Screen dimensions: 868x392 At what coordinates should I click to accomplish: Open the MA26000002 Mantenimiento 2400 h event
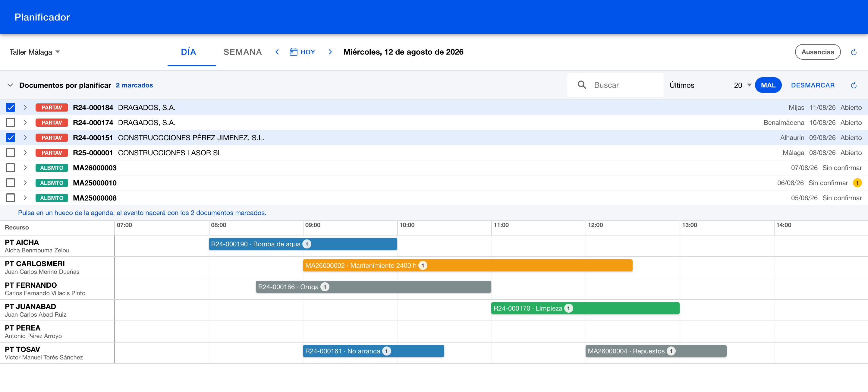click(x=467, y=266)
